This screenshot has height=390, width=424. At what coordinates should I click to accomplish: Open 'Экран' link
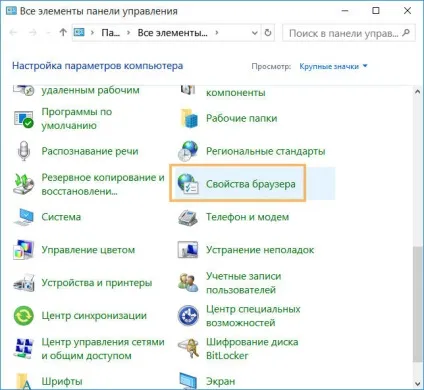(x=220, y=381)
